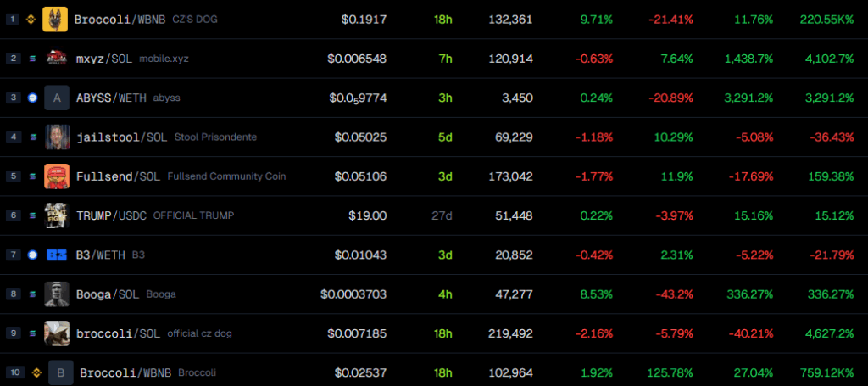Viewport: 868px width, 386px height.
Task: Click the Solana chain icon beside mxyz
Action: tap(32, 59)
